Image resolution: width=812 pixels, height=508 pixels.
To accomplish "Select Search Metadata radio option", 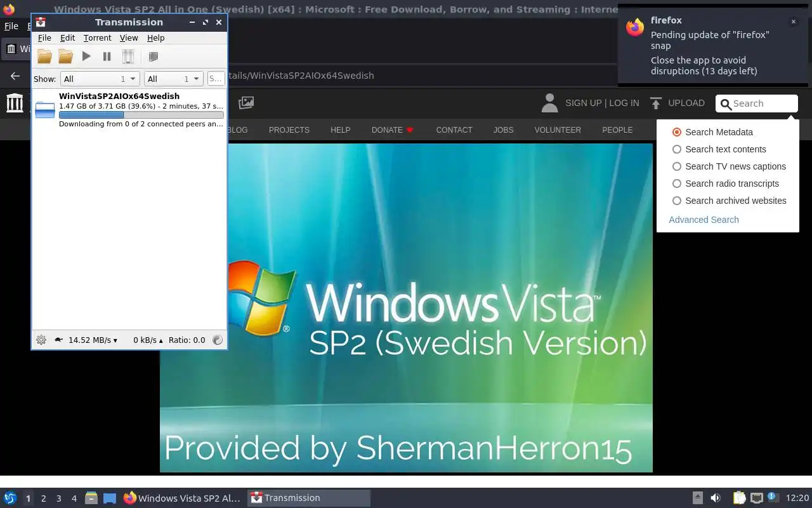I will point(677,132).
